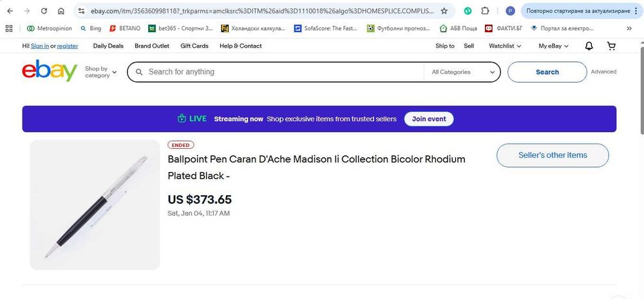
Task: Click the eBay logo
Action: [50, 72]
